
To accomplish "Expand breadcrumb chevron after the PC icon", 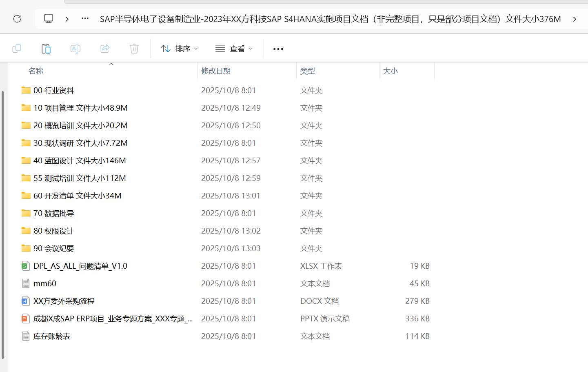I will (67, 19).
